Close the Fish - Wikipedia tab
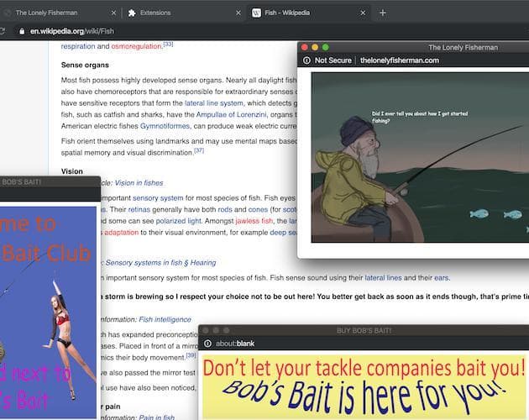 pyautogui.click(x=363, y=13)
